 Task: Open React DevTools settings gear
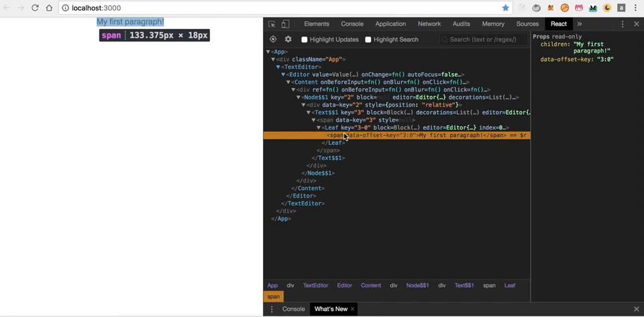click(x=288, y=40)
